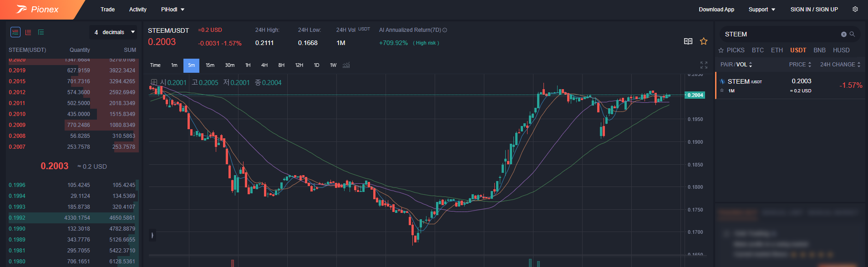868x267 pixels.
Task: Switch to BNB market tab
Action: coord(819,50)
